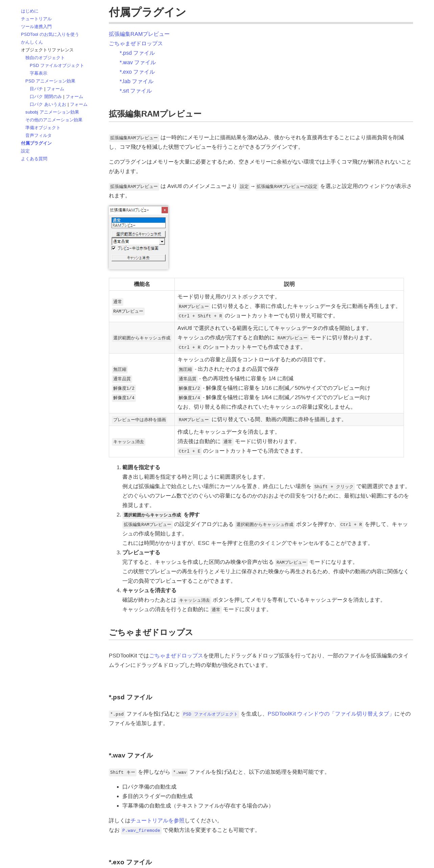This screenshot has height=868, width=434.
Task: Click Ctrl + Shift + R shortcut text
Action: point(200,316)
